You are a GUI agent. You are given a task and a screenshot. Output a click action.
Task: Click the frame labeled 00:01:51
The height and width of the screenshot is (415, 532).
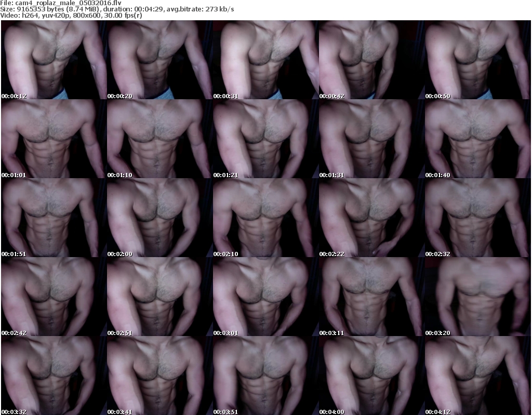coord(54,218)
